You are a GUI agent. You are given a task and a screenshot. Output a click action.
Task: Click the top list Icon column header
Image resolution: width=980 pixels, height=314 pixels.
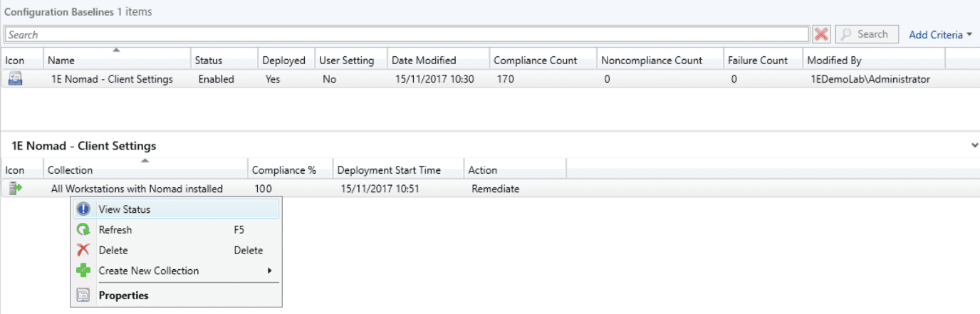22,61
